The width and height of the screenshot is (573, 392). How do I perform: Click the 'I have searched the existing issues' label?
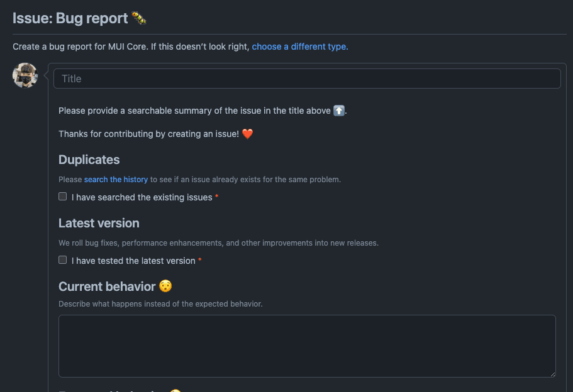tap(142, 197)
